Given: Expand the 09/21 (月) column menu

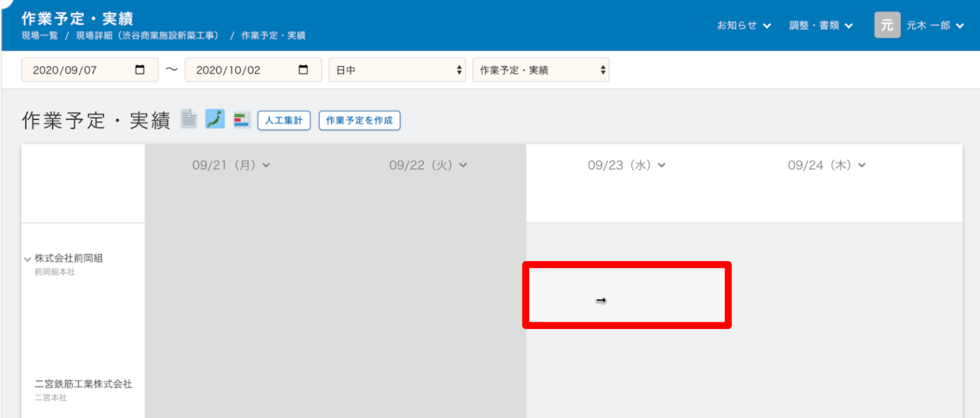Looking at the screenshot, I should click(x=266, y=165).
